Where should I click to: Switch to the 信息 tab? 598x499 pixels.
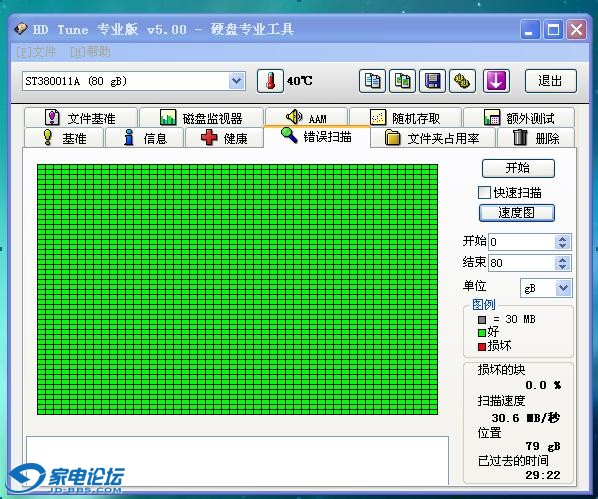145,138
